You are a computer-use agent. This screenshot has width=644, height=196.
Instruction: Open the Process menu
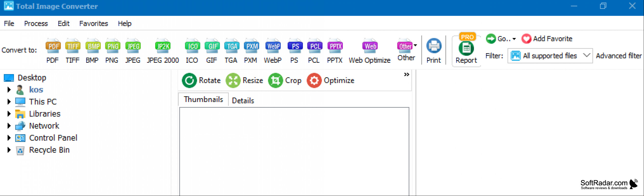(x=36, y=23)
